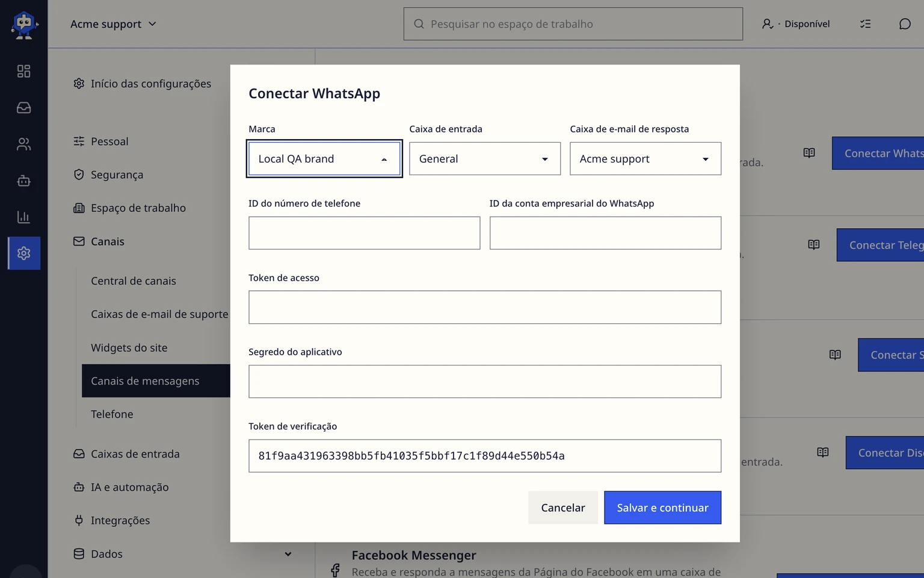
Task: Expand the Dados section chevron
Action: pos(288,554)
